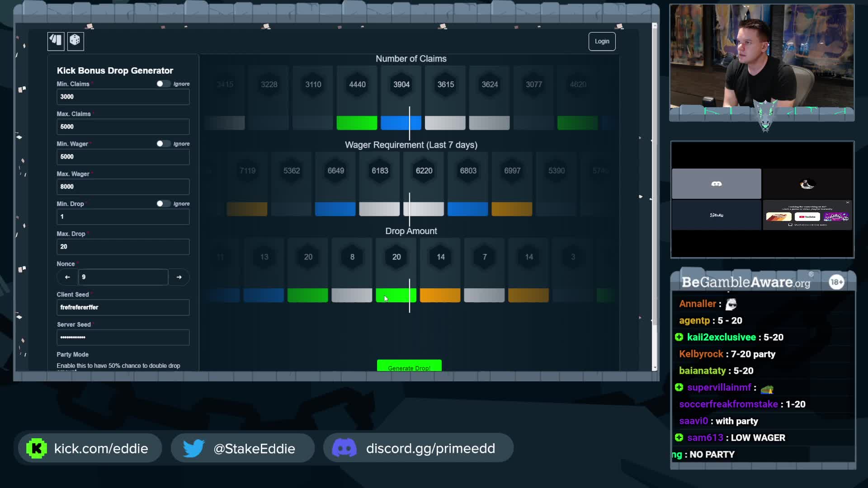Click the Generate Drop button
This screenshot has width=868, height=488.
409,366
